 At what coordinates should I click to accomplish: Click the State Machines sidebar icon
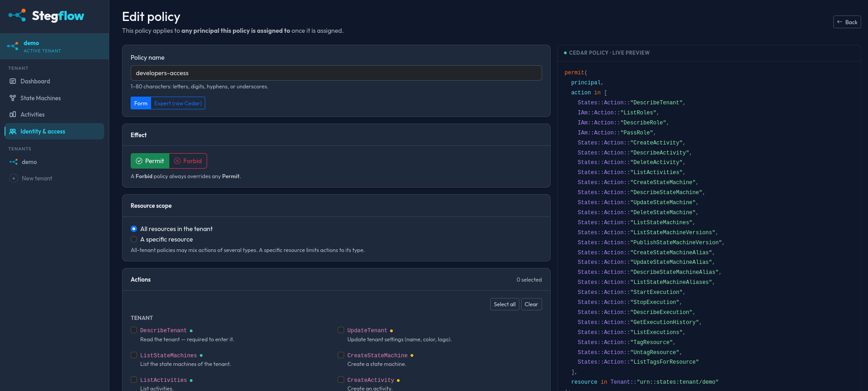pyautogui.click(x=13, y=98)
